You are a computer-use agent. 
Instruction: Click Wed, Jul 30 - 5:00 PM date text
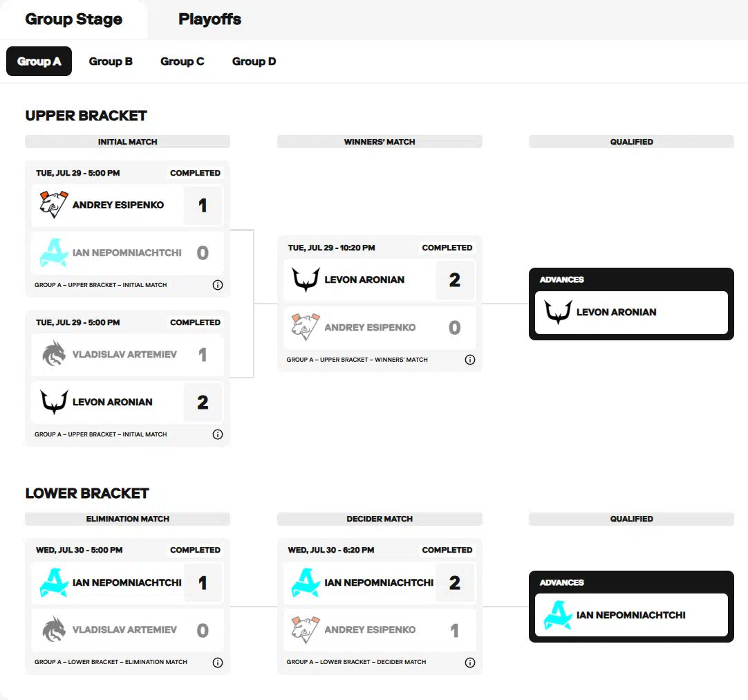(x=80, y=550)
